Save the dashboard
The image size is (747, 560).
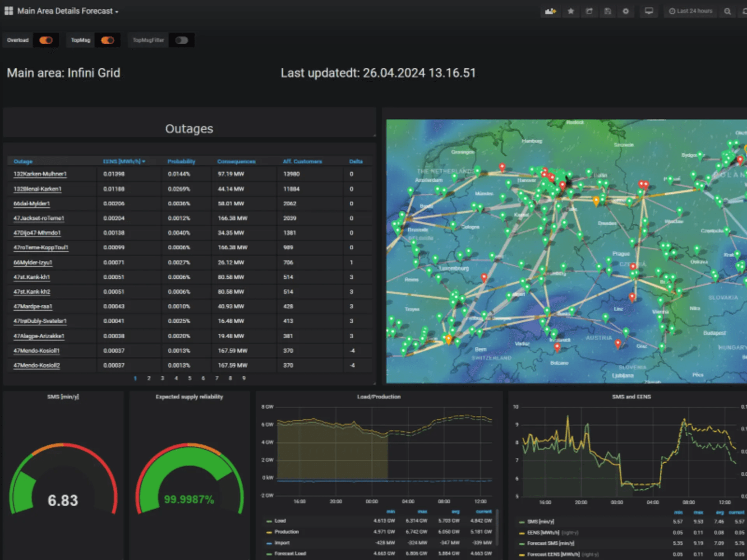pyautogui.click(x=608, y=11)
